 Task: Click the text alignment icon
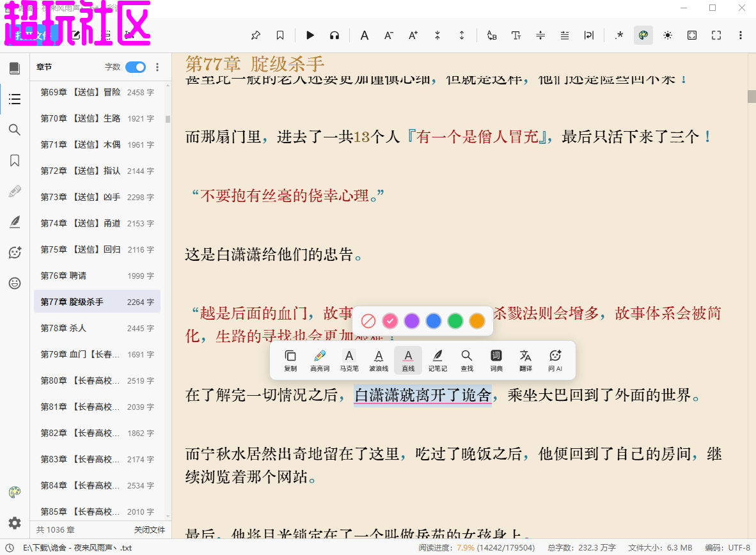(565, 35)
